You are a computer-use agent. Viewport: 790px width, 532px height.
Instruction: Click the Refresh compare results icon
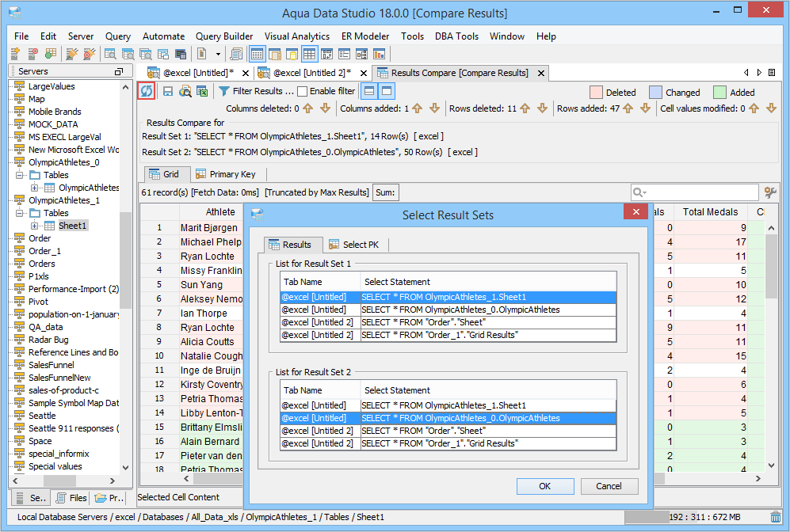click(146, 91)
